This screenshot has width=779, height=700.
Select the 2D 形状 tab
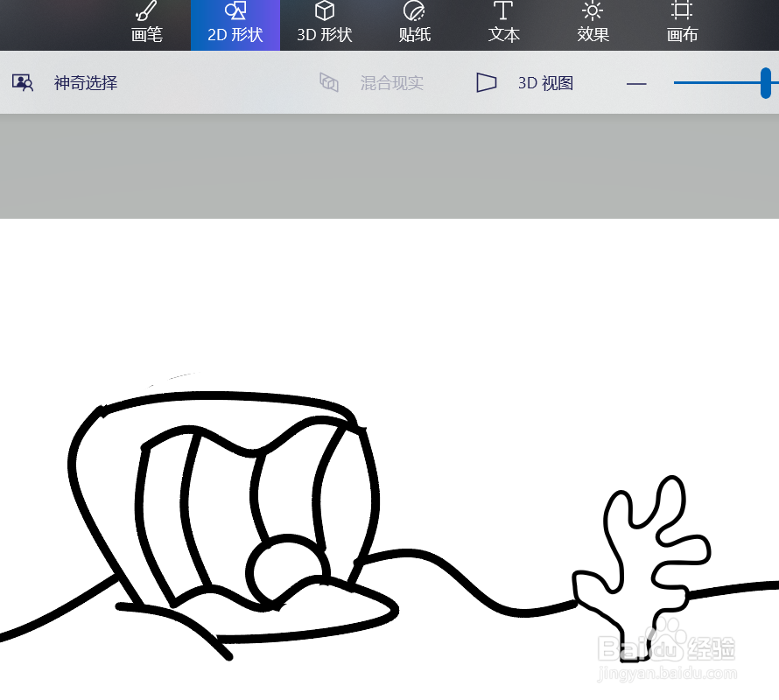click(235, 24)
